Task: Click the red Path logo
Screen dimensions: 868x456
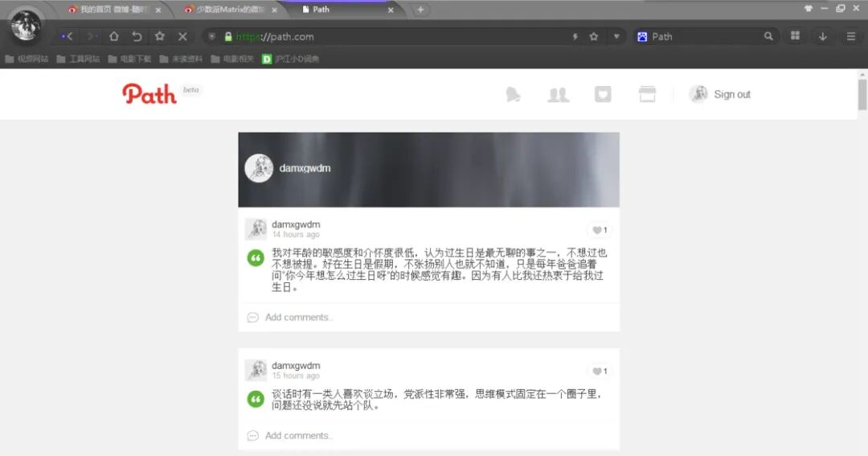Action: pyautogui.click(x=149, y=93)
